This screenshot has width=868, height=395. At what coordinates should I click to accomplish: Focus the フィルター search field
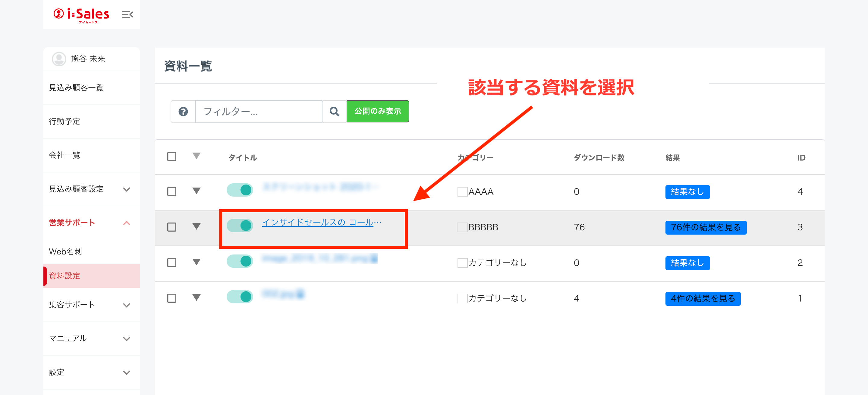coord(259,112)
